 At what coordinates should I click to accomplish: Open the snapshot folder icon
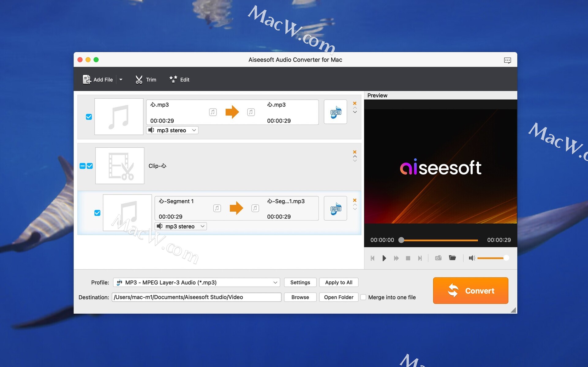click(452, 258)
